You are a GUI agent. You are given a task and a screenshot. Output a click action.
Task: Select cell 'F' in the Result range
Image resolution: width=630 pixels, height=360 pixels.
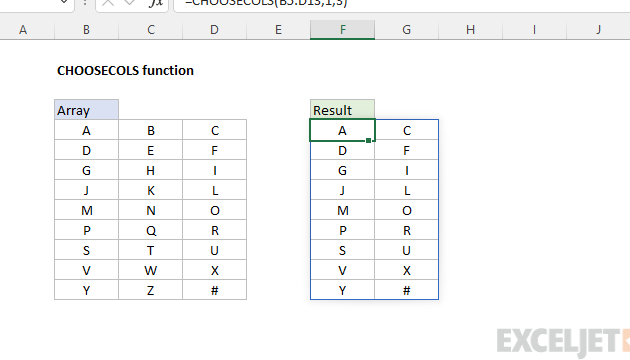click(x=407, y=150)
